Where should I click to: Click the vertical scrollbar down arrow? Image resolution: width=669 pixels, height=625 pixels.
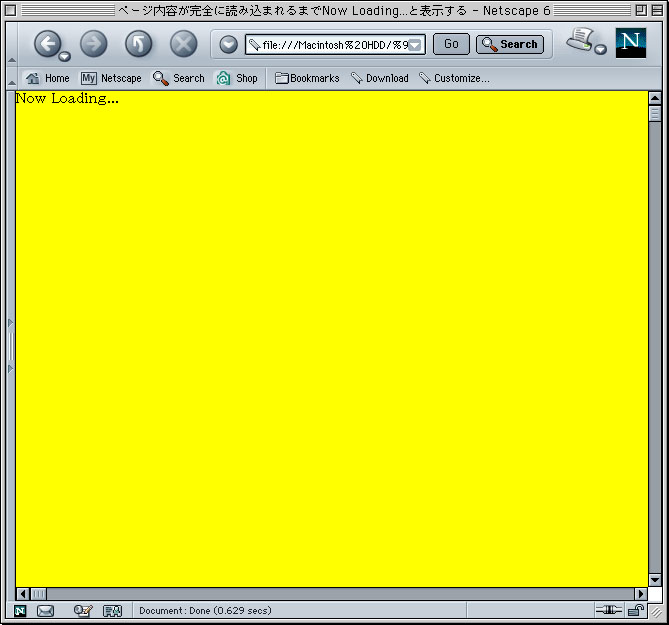tap(655, 580)
